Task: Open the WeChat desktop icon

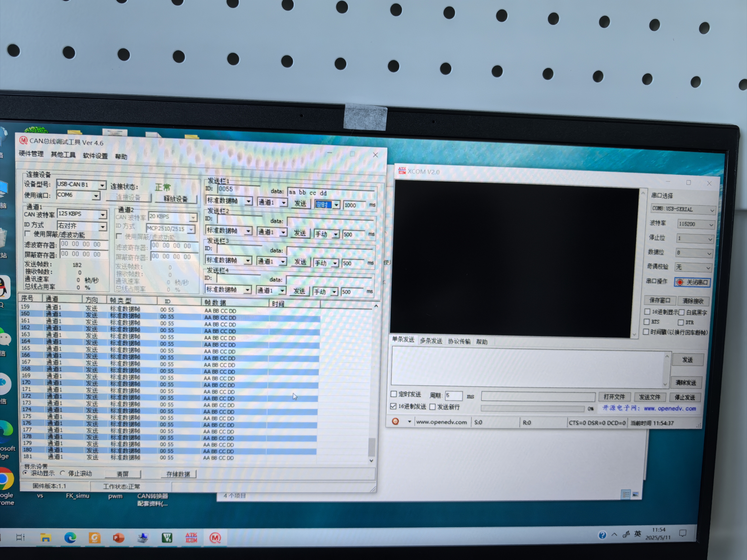Action: point(5,339)
